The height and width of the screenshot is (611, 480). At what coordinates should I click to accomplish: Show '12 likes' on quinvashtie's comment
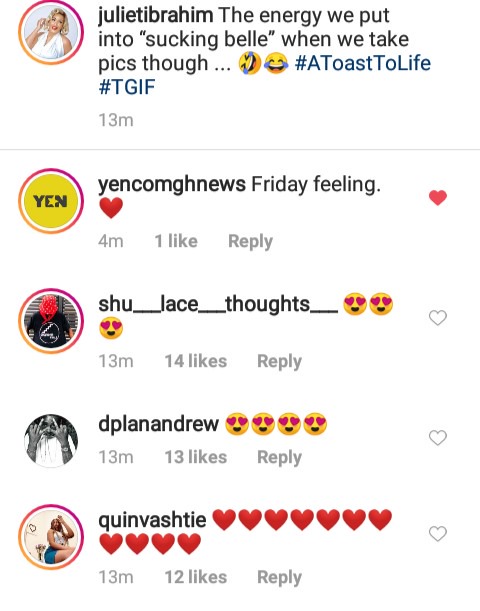(196, 577)
